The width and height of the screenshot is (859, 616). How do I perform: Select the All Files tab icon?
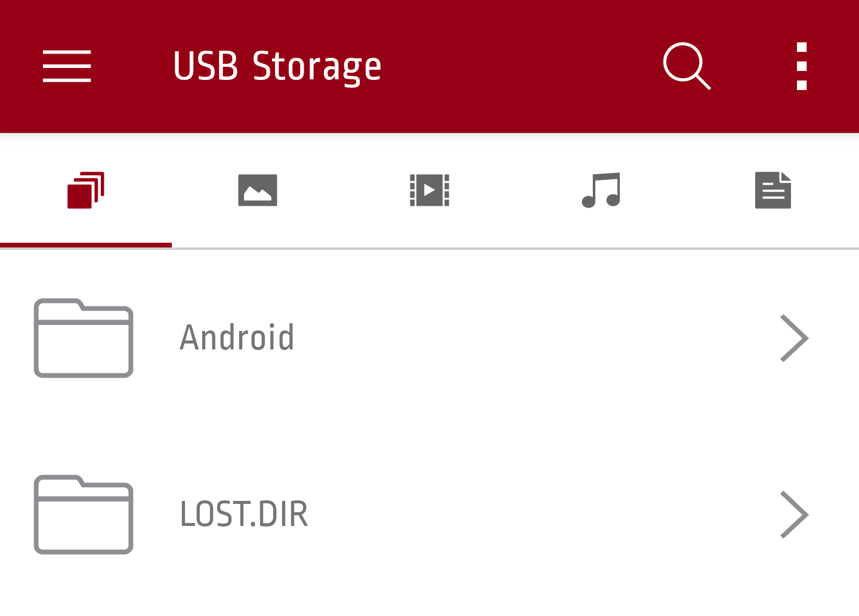click(86, 190)
